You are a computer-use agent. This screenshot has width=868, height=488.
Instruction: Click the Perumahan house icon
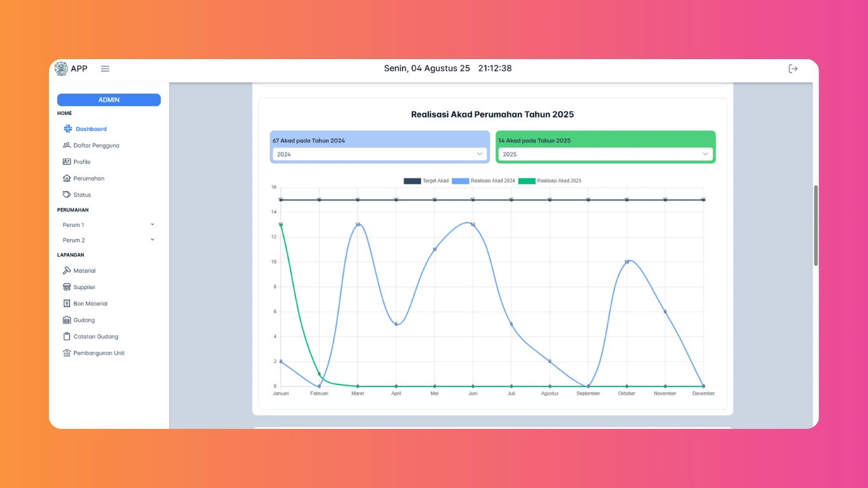click(x=67, y=179)
